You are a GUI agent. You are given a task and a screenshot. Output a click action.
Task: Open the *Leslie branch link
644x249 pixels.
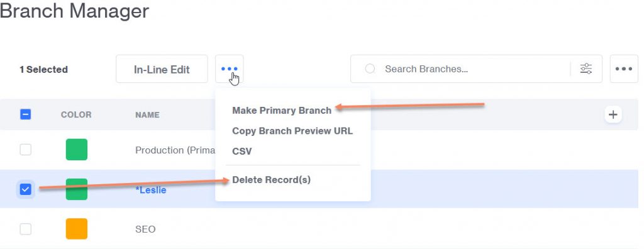[x=151, y=191]
